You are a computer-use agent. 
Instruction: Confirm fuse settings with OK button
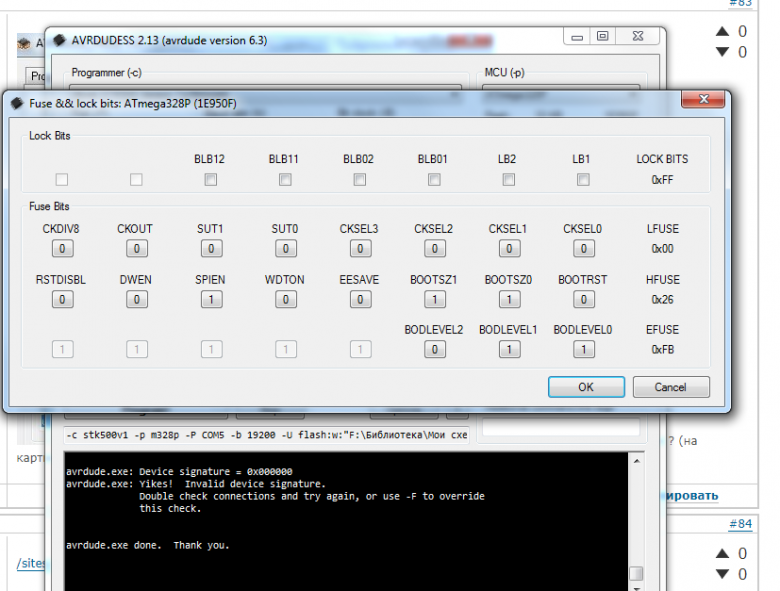(x=586, y=387)
